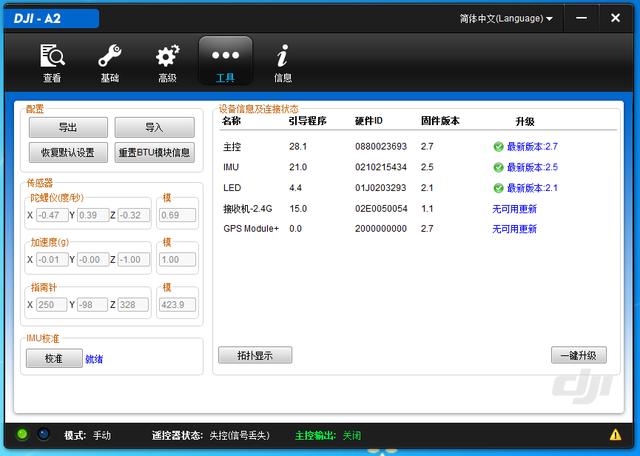This screenshot has width=640, height=456.
Task: Click the 硬件ID column header
Action: [x=369, y=121]
